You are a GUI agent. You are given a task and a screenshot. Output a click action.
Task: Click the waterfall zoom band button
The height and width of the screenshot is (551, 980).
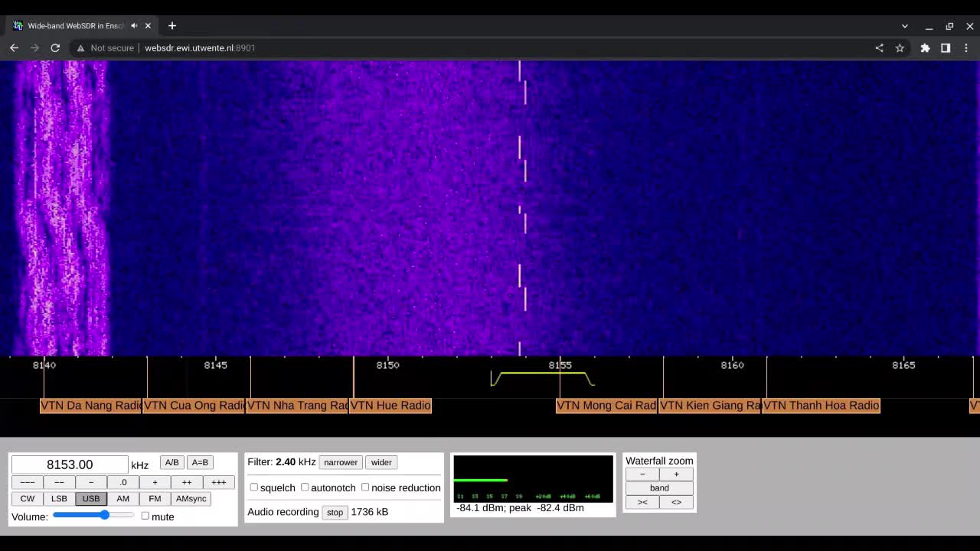[x=659, y=487]
